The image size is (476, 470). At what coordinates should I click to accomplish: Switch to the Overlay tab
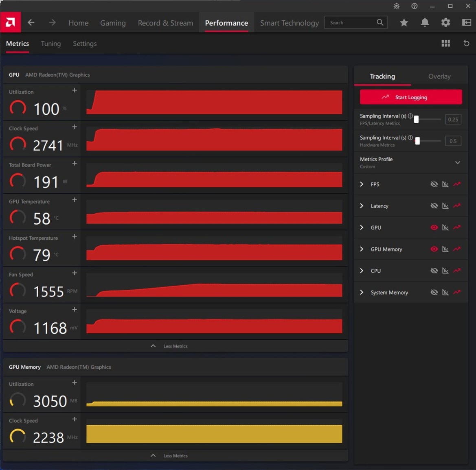coord(439,77)
